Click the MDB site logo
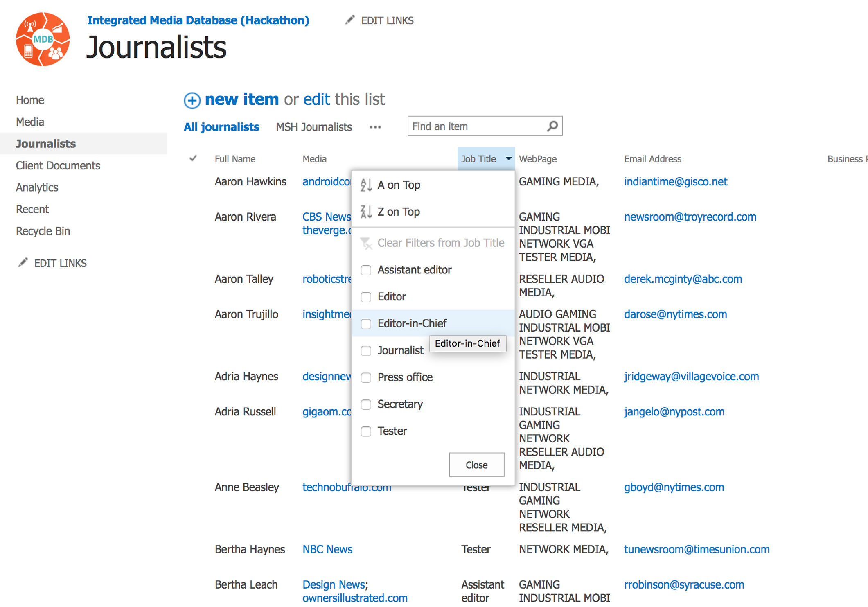Image resolution: width=868 pixels, height=607 pixels. click(x=43, y=40)
